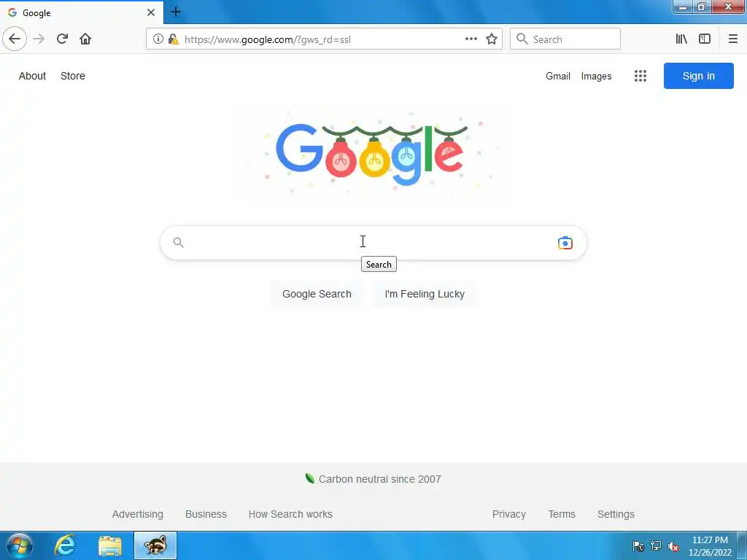Open Windows Explorer folder icon in taskbar
Image resolution: width=747 pixels, height=560 pixels.
(110, 545)
